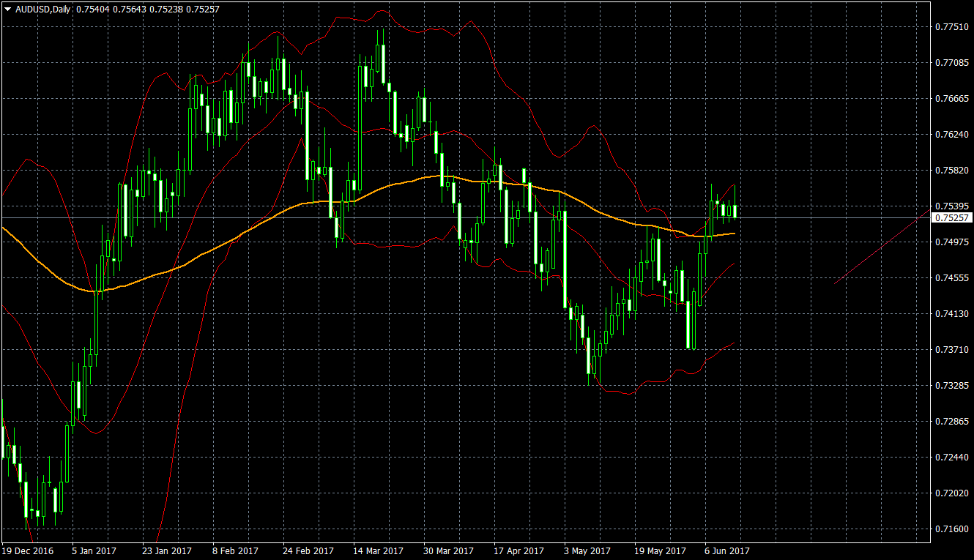Click the 19 May 2017 date label
The width and height of the screenshot is (974, 560).
click(x=659, y=550)
